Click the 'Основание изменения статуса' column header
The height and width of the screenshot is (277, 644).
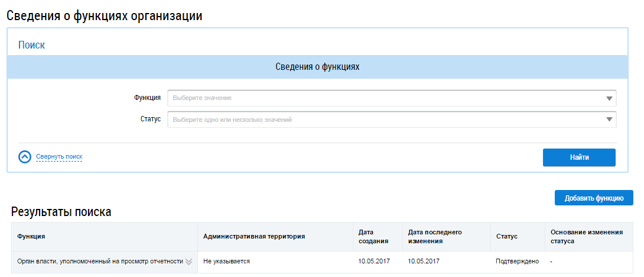(x=587, y=236)
